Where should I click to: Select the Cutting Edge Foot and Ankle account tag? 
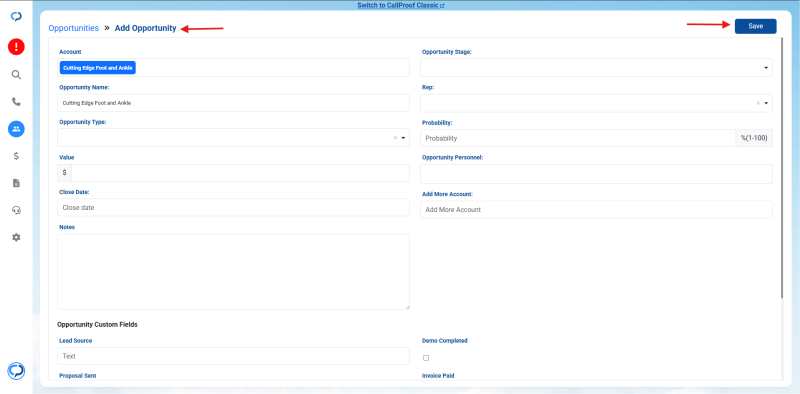pyautogui.click(x=97, y=68)
